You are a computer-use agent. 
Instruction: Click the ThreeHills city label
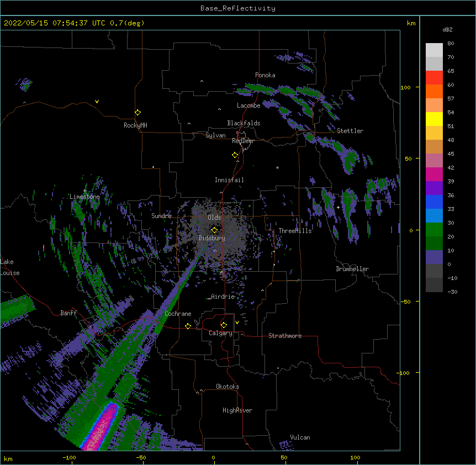coord(295,231)
